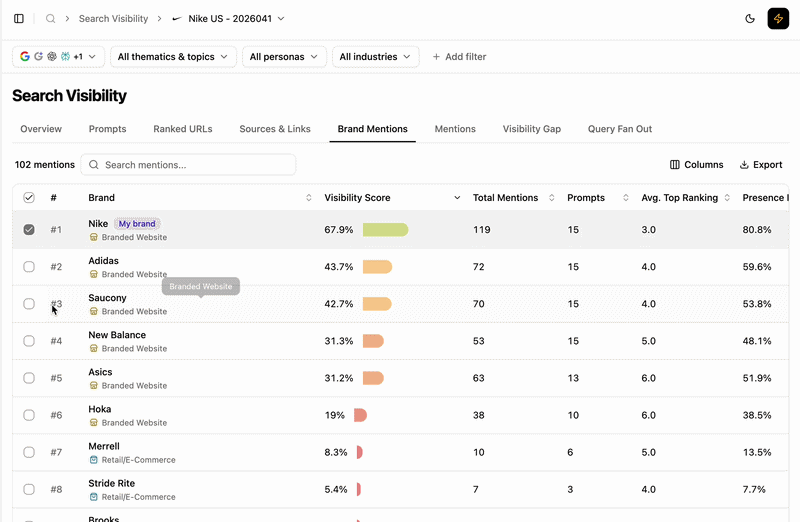Sort by Brand column arrows
The height and width of the screenshot is (522, 800).
coord(309,197)
